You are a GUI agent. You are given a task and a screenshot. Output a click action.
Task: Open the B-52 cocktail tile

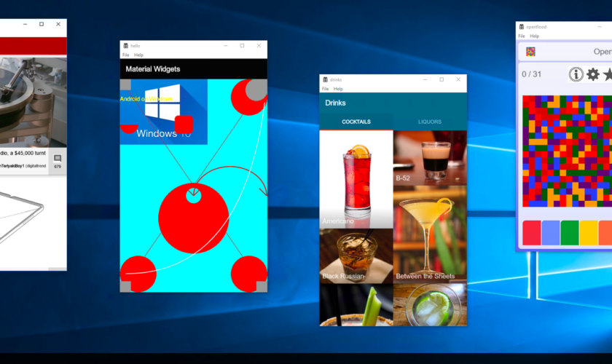click(x=429, y=158)
